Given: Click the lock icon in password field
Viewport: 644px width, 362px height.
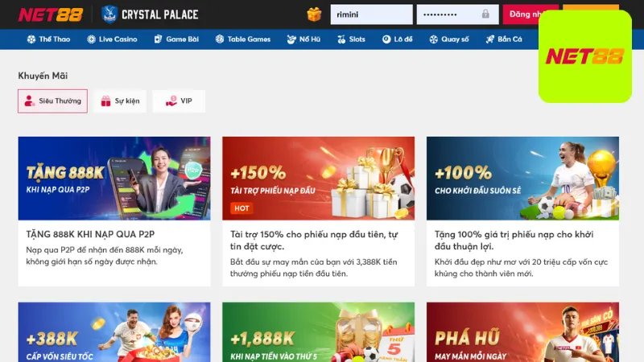Looking at the screenshot, I should 485,14.
